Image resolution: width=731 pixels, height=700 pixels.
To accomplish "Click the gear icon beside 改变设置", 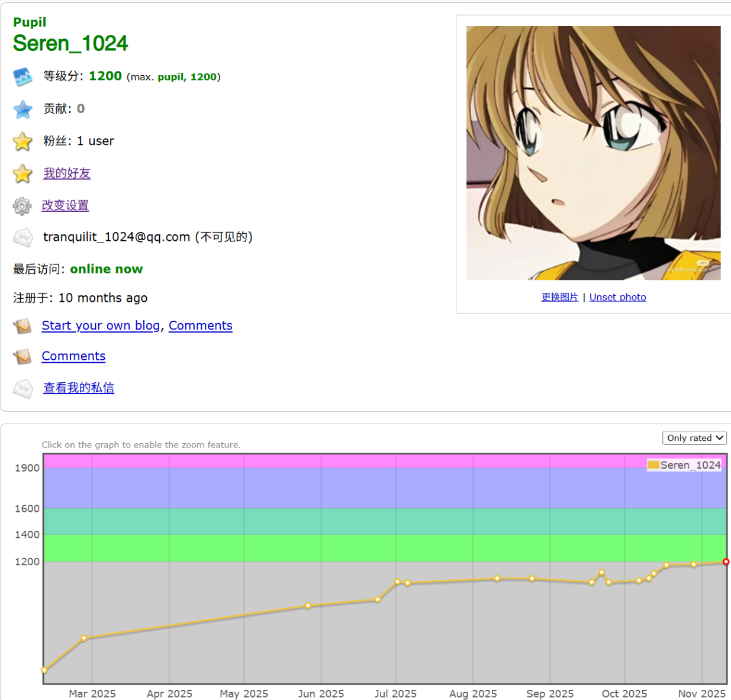I will (x=22, y=206).
